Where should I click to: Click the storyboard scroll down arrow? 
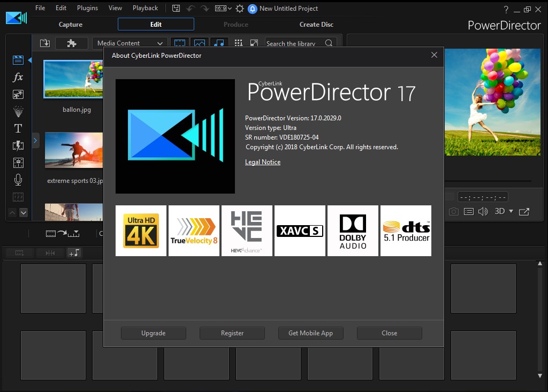click(540, 375)
